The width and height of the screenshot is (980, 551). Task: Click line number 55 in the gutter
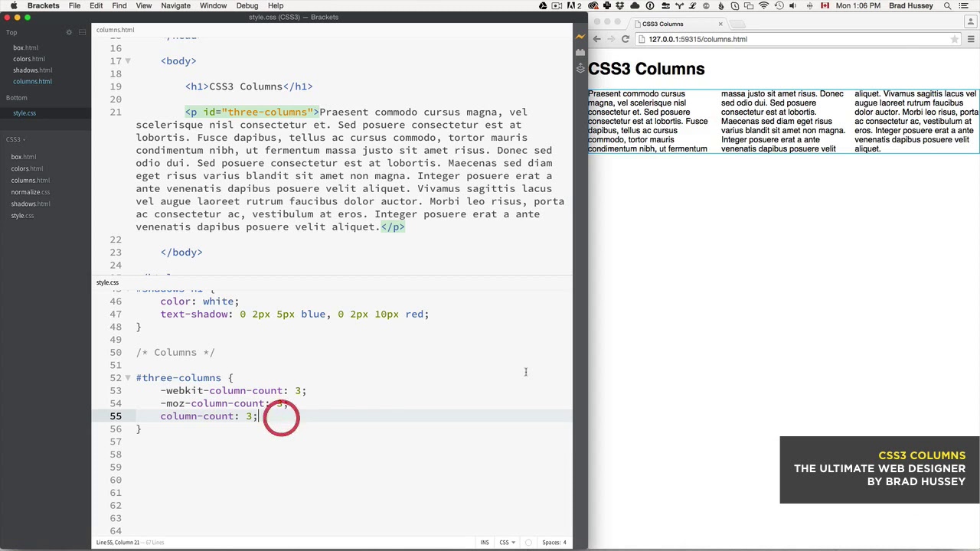click(x=115, y=416)
